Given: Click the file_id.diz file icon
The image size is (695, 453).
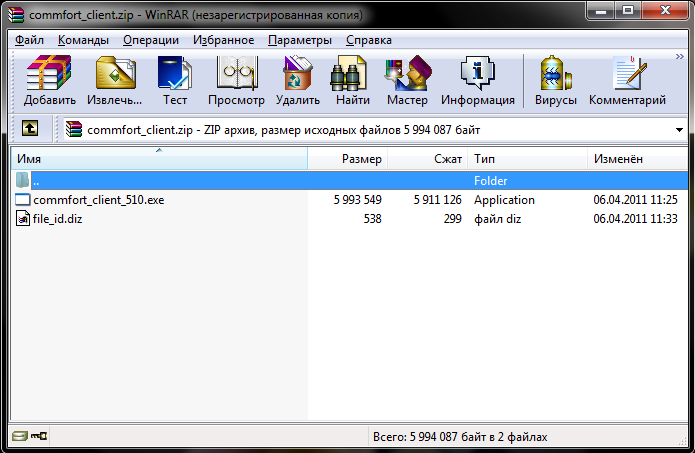Looking at the screenshot, I should (23, 219).
